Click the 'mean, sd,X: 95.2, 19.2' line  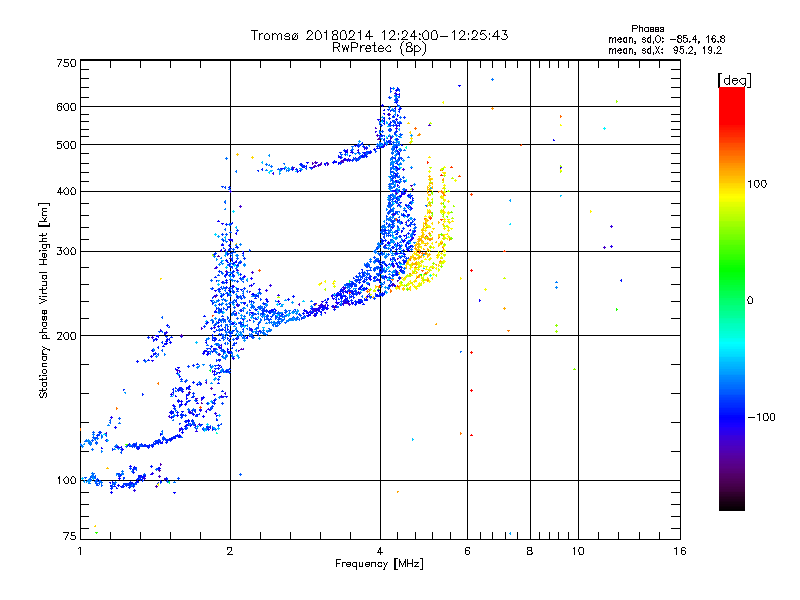pos(665,50)
